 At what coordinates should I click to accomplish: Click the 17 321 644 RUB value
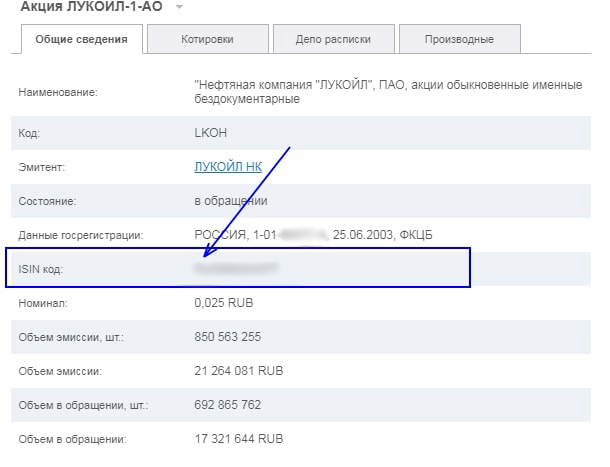[238, 439]
